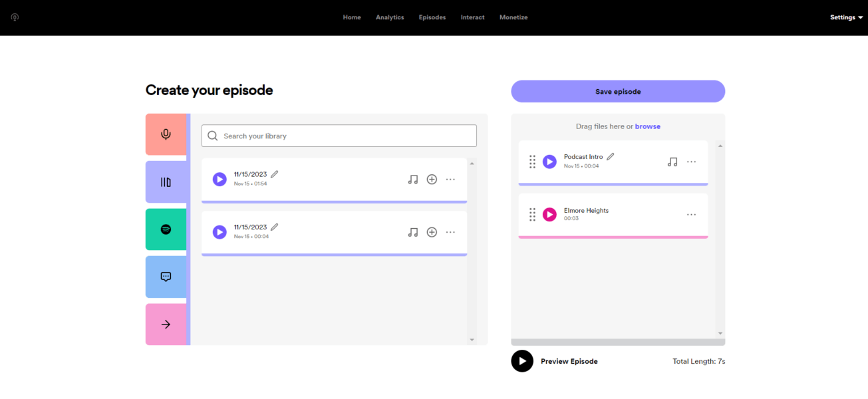The width and height of the screenshot is (868, 399).
Task: Add the 00:04 library clip to the episode
Action: click(432, 232)
